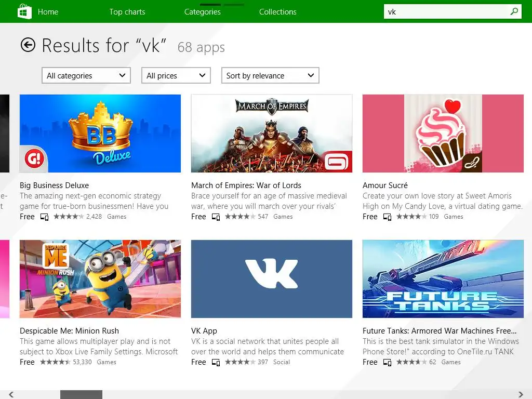Click Despicable Me logo on Minion Rush image
This screenshot has height=399, width=532.
(56, 256)
